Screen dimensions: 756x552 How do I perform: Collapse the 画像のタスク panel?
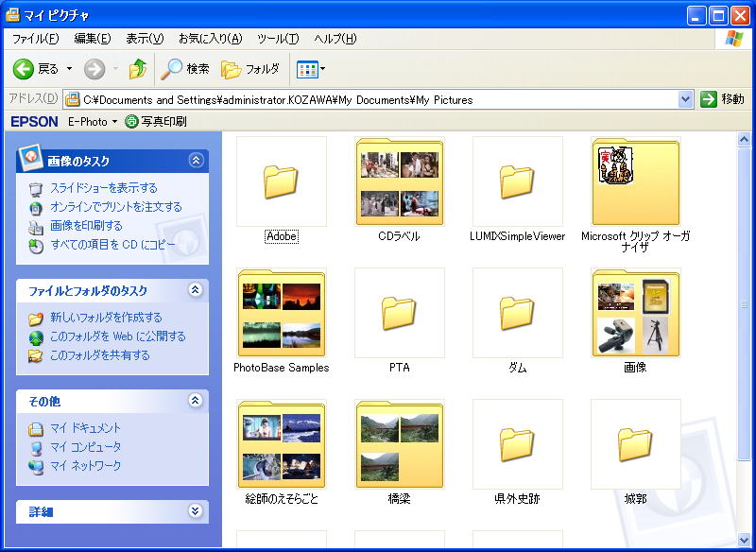tap(196, 161)
